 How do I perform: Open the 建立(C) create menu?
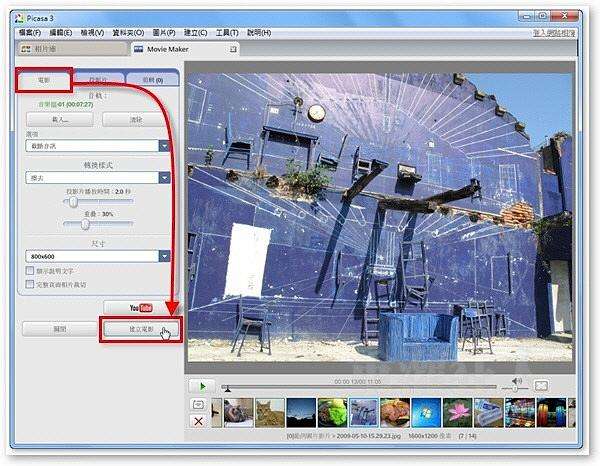[196, 33]
